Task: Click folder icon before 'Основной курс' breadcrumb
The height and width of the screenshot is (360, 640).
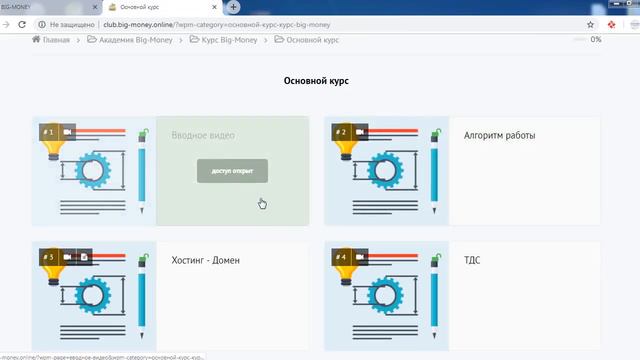Action: 279,39
